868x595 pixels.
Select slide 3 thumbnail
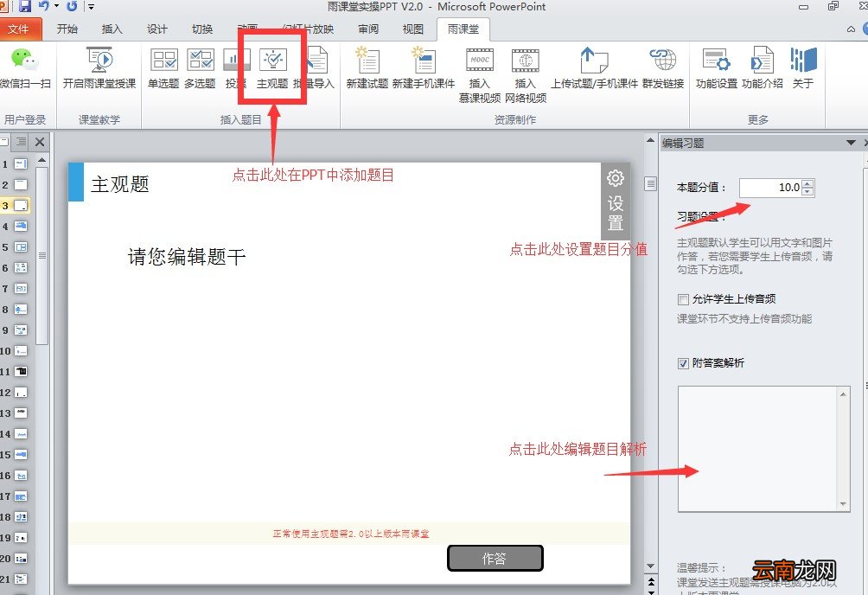tap(21, 206)
